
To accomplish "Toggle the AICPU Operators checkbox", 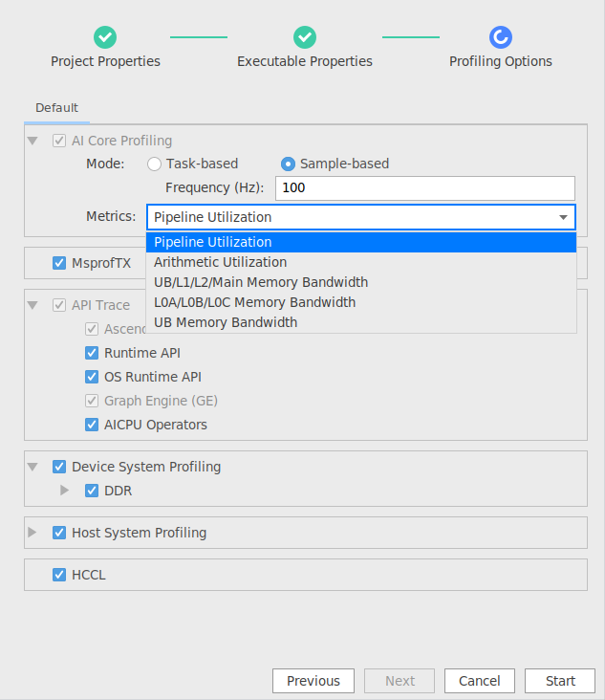I will pos(92,425).
